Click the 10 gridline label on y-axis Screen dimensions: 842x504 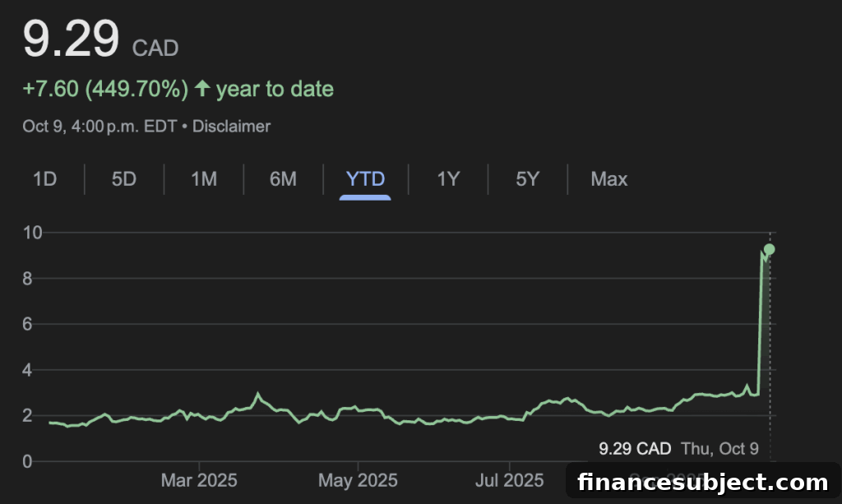pos(32,233)
